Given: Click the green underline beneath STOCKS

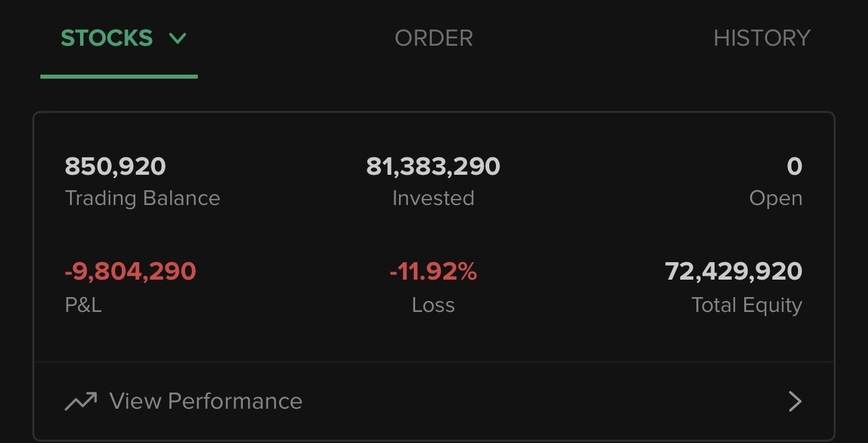Looking at the screenshot, I should 119,77.
